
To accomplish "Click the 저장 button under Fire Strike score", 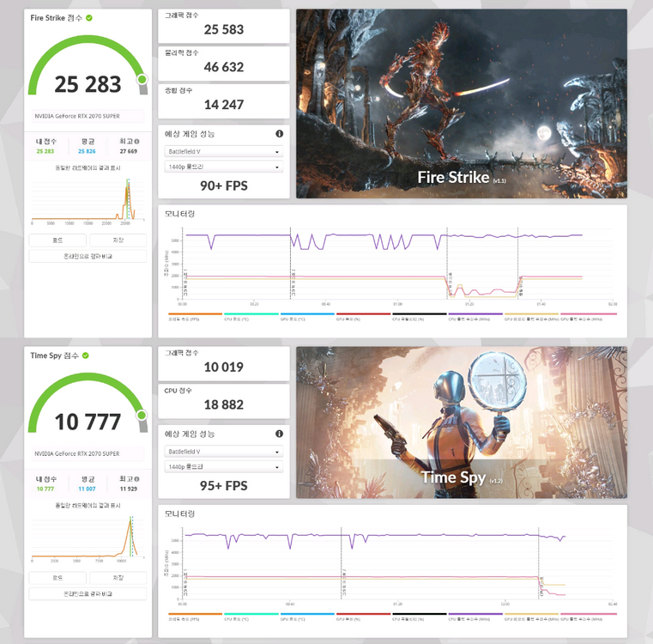I will [118, 240].
